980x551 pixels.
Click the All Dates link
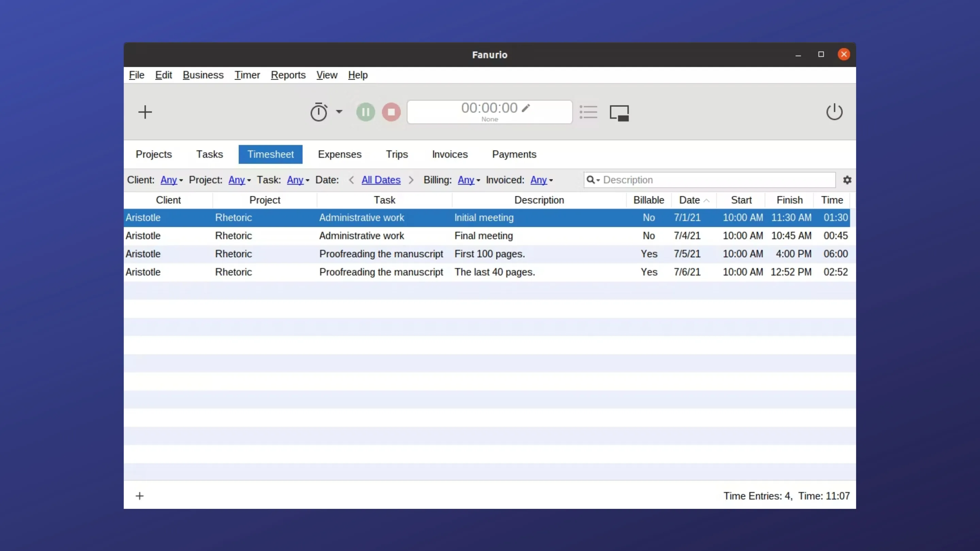[x=381, y=180]
